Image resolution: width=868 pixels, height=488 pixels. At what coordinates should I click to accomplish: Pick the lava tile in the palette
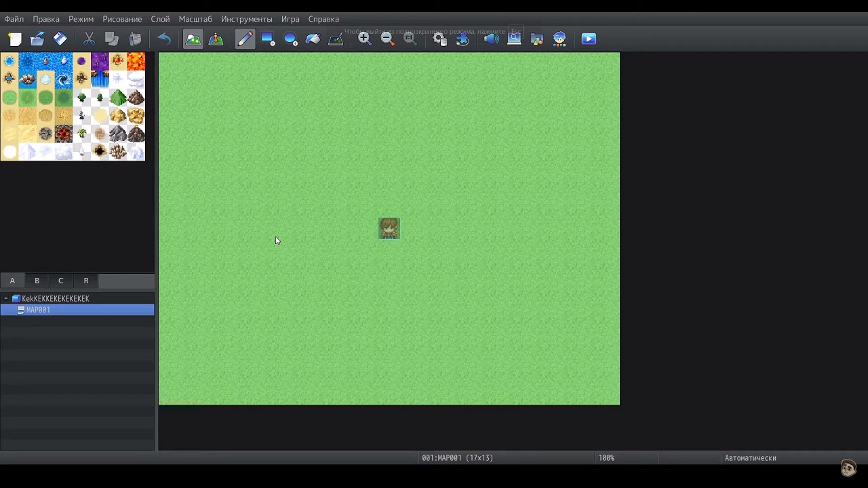136,62
